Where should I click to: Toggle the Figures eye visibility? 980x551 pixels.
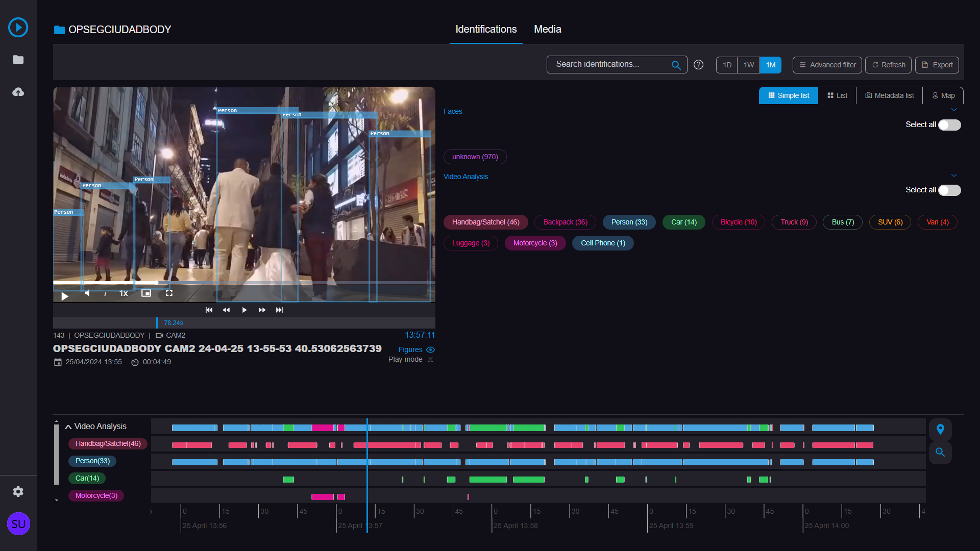point(430,350)
